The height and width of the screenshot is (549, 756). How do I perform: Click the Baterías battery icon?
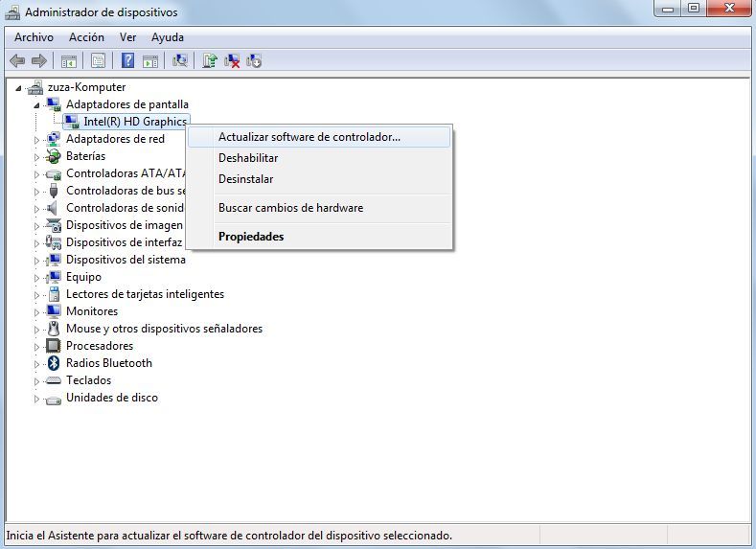[53, 156]
